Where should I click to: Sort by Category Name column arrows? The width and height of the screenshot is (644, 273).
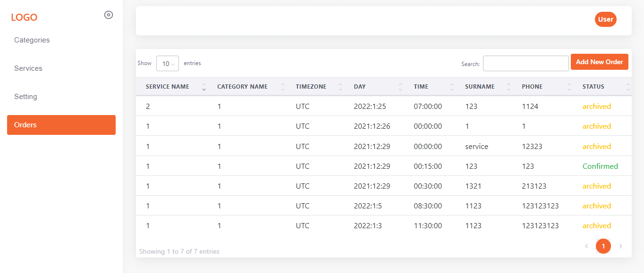283,87
